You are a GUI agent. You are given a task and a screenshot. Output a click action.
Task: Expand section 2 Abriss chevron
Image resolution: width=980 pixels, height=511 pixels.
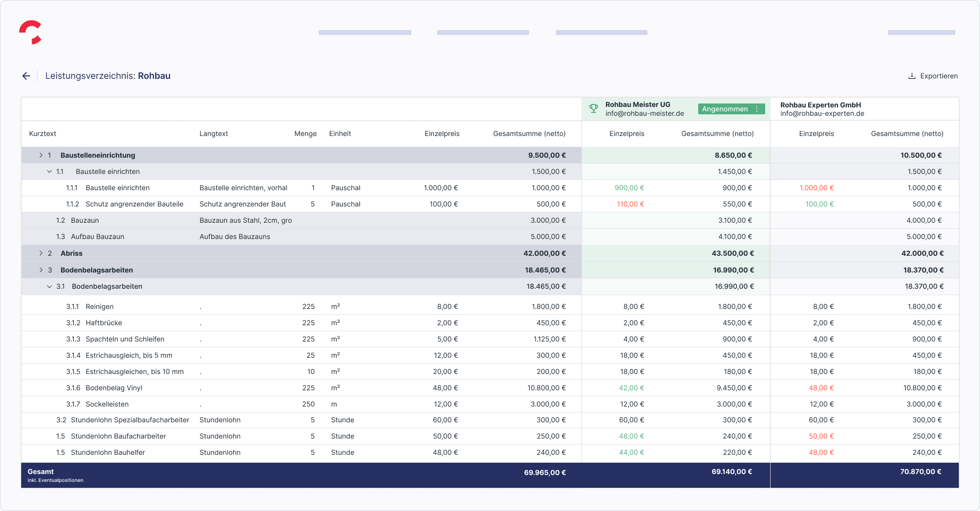pyautogui.click(x=41, y=253)
